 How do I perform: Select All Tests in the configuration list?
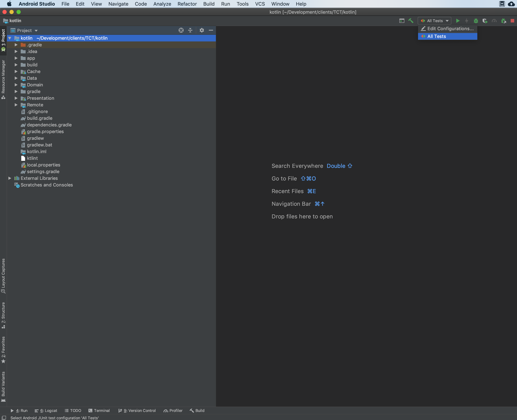(x=447, y=36)
